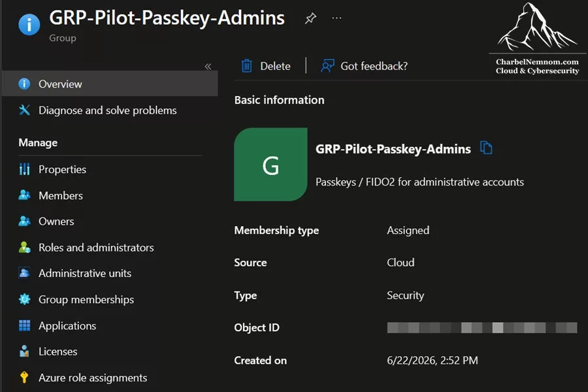Click the Membership type label
The image size is (588, 392).
tap(276, 231)
